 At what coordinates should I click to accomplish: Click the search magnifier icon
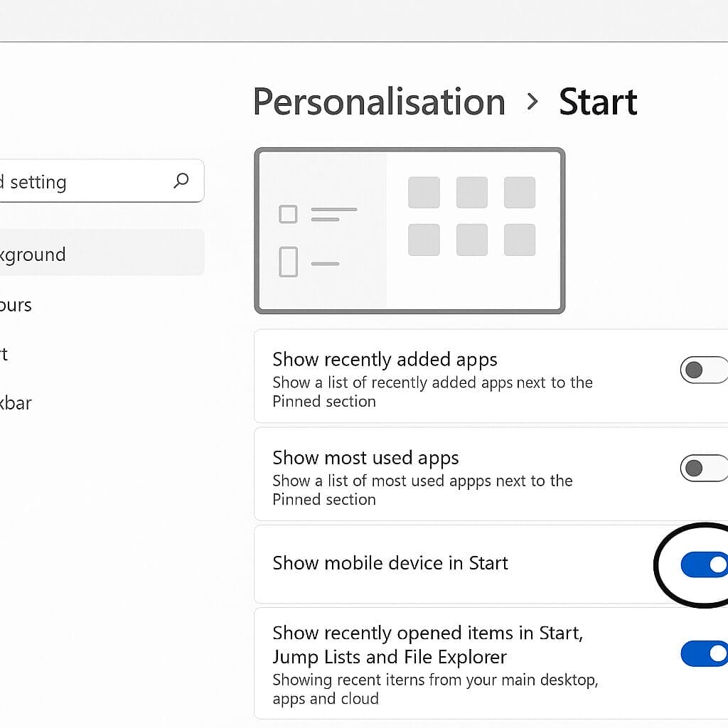[181, 181]
